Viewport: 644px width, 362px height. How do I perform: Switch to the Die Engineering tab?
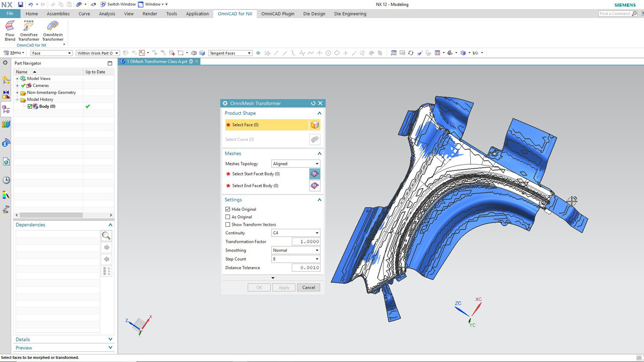pos(350,14)
